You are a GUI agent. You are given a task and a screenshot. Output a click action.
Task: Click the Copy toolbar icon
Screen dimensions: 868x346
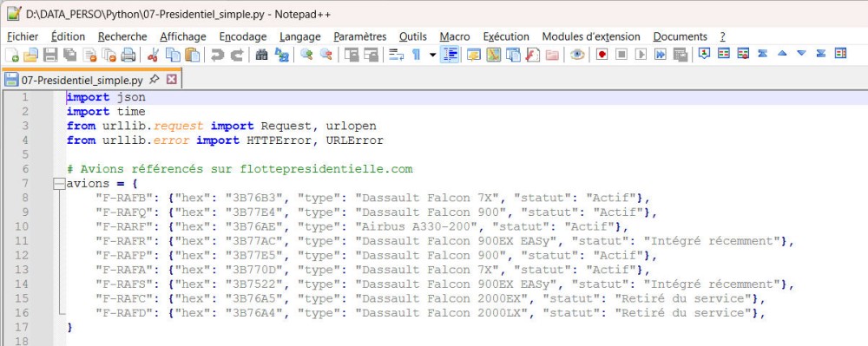(x=174, y=54)
